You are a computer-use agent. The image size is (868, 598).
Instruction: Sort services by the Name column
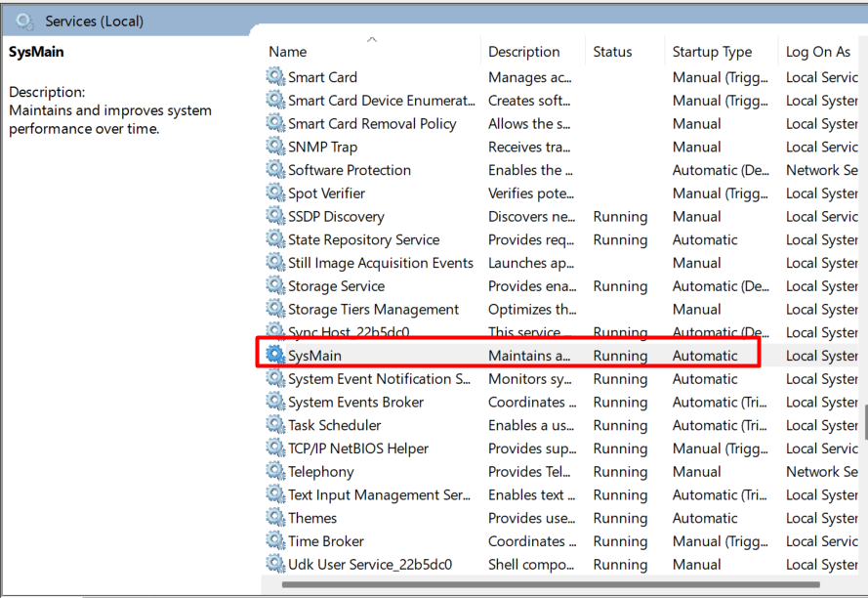[x=287, y=51]
